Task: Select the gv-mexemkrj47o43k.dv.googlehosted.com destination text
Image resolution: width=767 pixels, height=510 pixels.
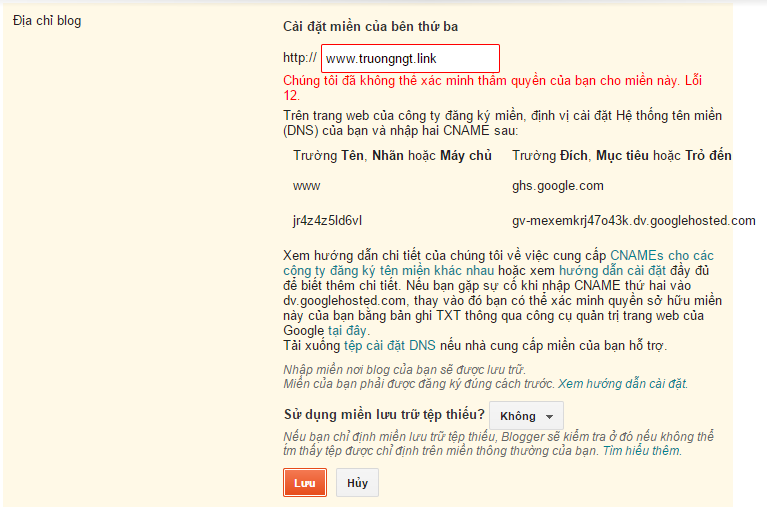Action: click(633, 221)
